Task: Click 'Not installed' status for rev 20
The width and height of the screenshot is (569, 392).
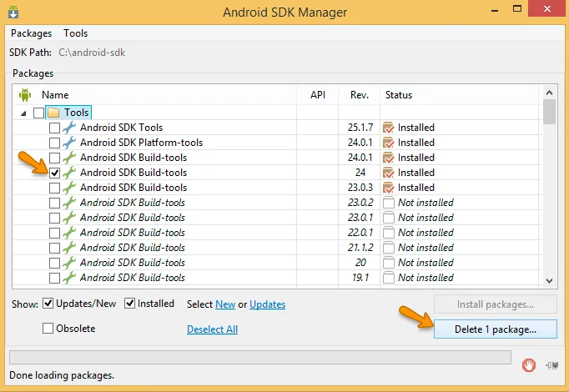Action: (x=425, y=263)
